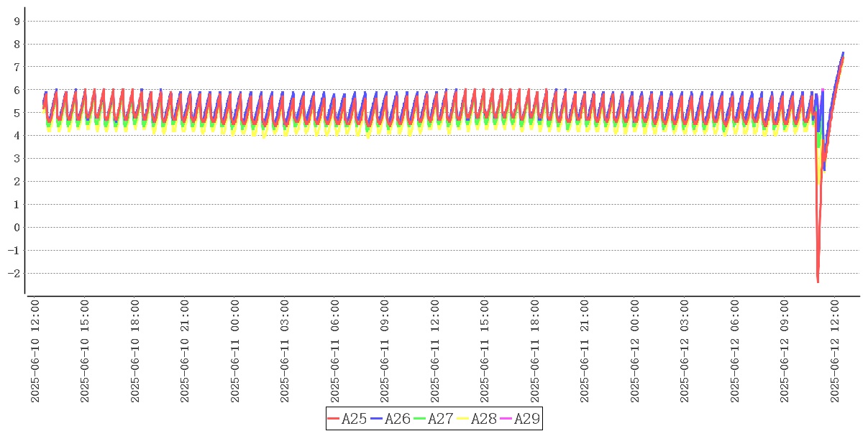The width and height of the screenshot is (868, 431).
Task: Click the green A27 legend line marker
Action: 420,419
